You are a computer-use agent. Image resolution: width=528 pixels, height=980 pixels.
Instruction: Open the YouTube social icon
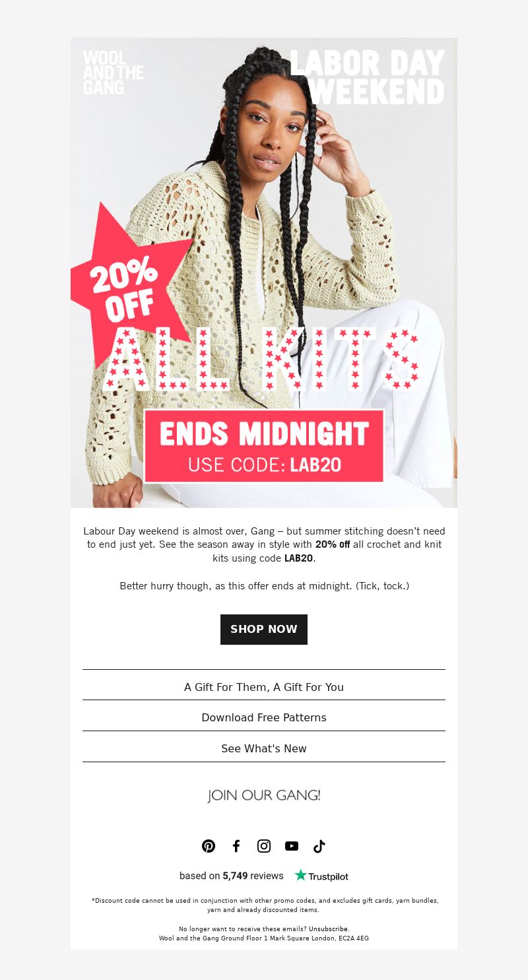[292, 846]
